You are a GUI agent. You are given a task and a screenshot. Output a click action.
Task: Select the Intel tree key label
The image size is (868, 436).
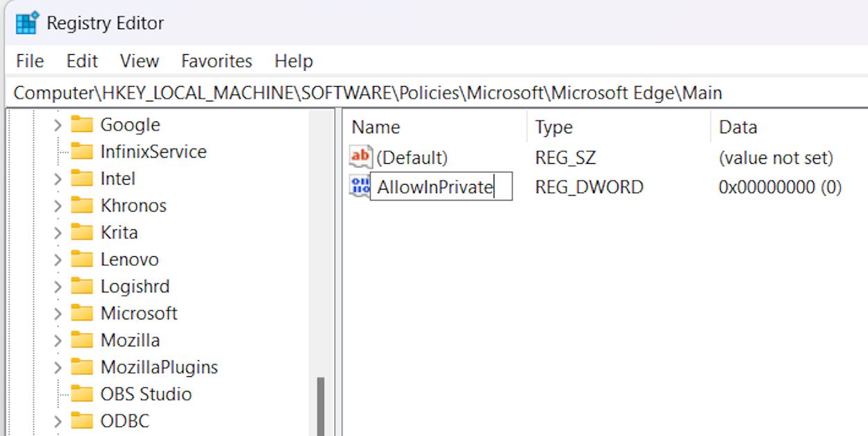click(x=118, y=178)
